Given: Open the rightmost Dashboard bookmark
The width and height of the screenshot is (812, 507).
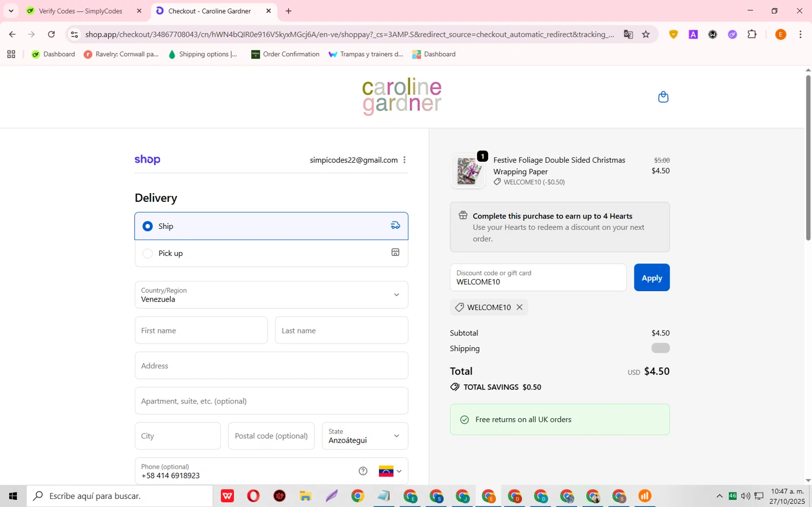Looking at the screenshot, I should (434, 54).
